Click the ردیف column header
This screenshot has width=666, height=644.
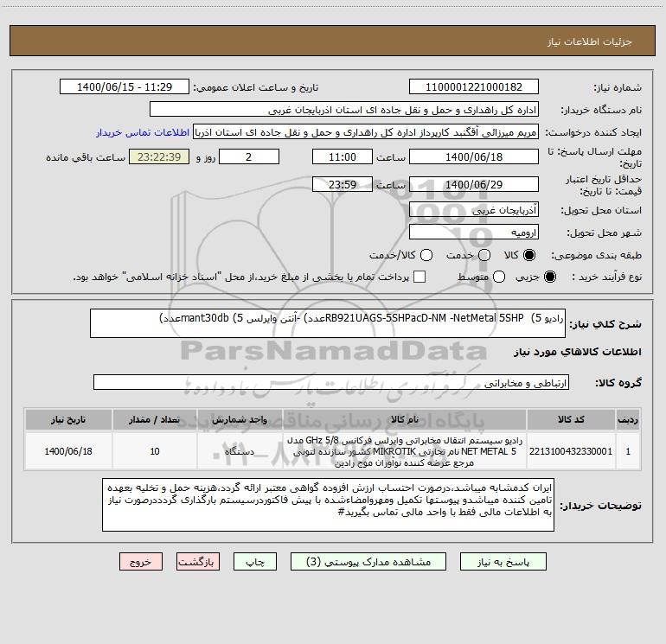point(628,419)
